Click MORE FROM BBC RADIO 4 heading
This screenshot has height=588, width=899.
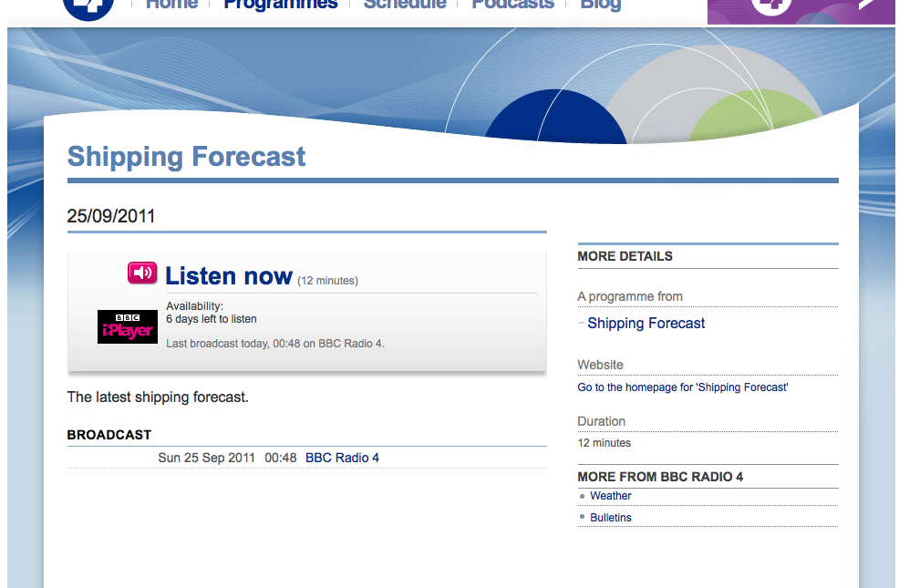pyautogui.click(x=660, y=477)
